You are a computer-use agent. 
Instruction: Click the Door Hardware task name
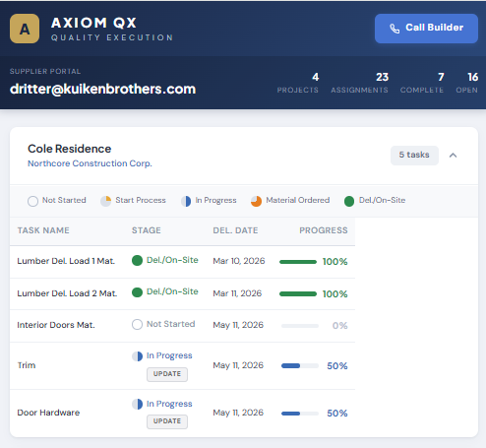click(48, 413)
